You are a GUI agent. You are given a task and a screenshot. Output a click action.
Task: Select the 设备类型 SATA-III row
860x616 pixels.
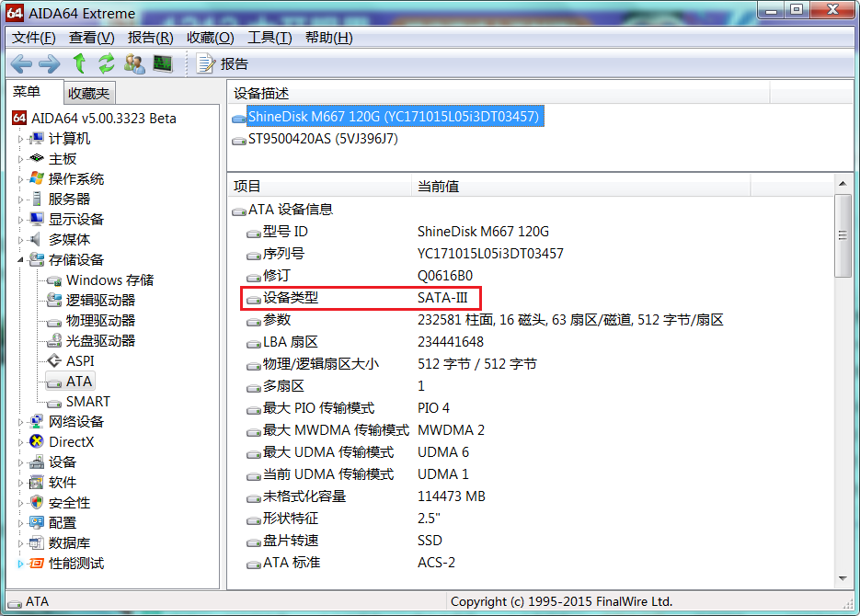click(361, 298)
